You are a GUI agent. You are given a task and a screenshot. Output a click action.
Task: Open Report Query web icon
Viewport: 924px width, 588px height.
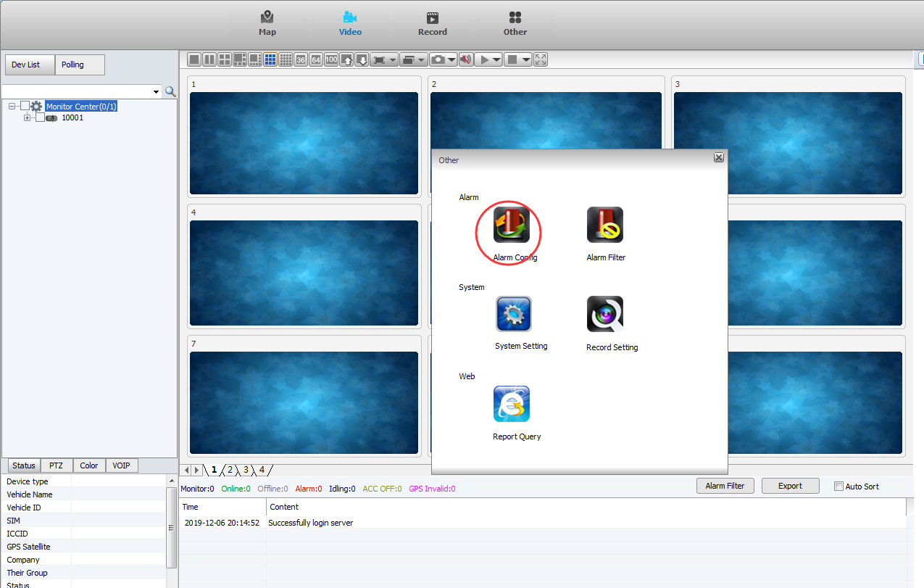pyautogui.click(x=512, y=404)
